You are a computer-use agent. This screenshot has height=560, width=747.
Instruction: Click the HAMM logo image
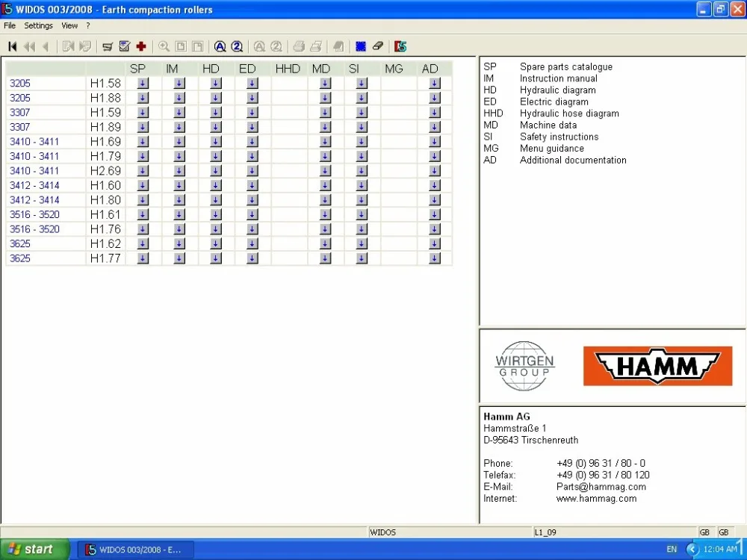tap(657, 366)
